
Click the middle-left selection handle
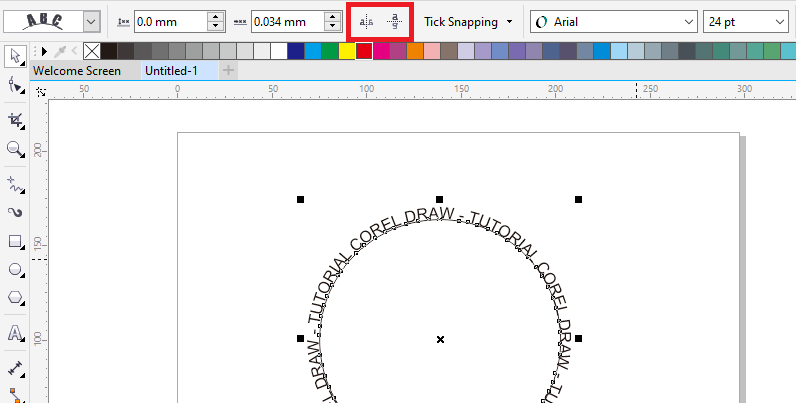pos(301,339)
